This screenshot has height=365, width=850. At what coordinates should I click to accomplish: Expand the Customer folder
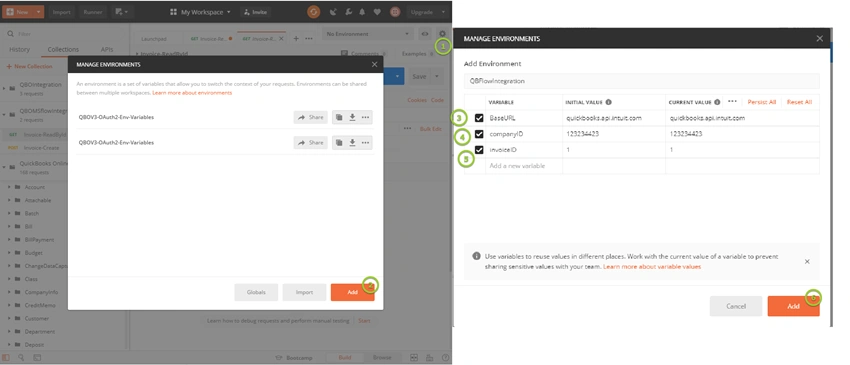pyautogui.click(x=9, y=318)
